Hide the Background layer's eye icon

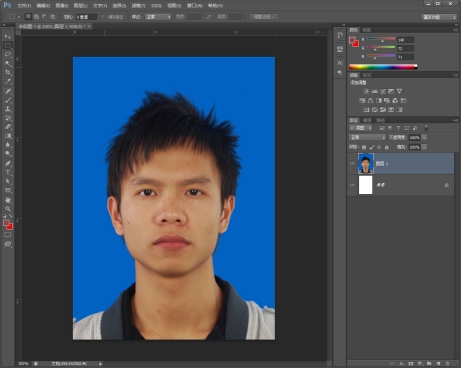pyautogui.click(x=352, y=185)
